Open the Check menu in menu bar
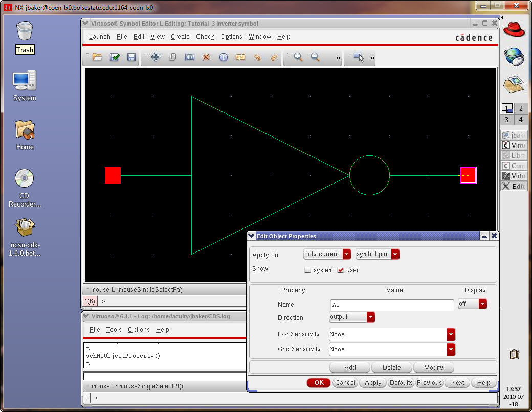Image resolution: width=532 pixels, height=412 pixels. (205, 37)
